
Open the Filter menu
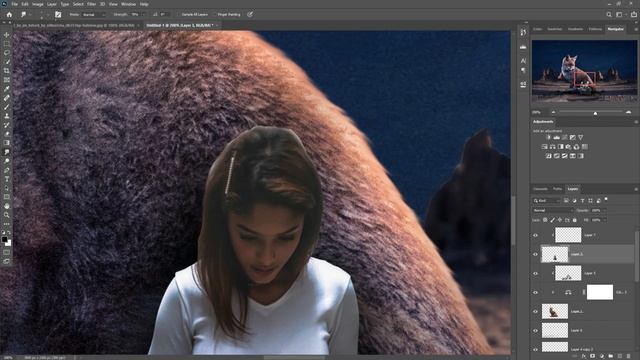91,4
